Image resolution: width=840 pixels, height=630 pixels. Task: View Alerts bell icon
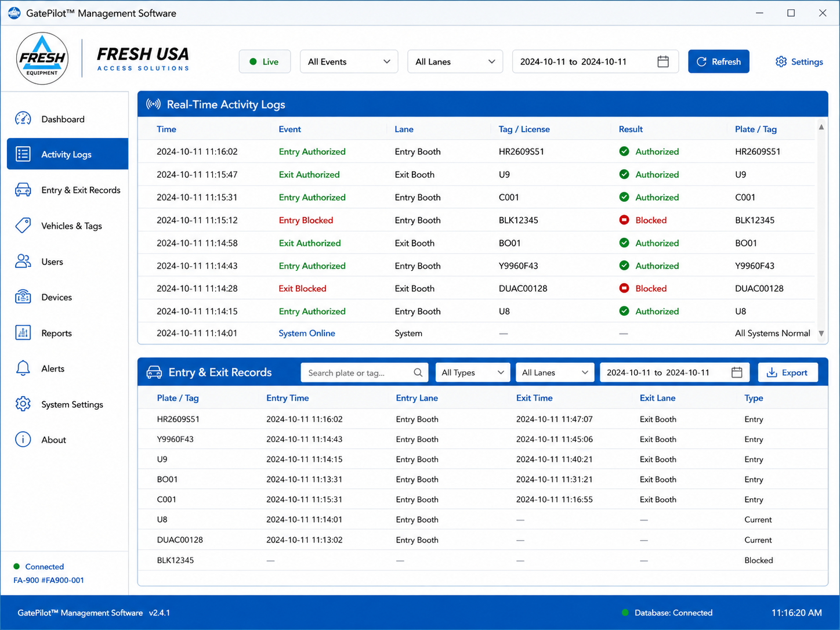[x=23, y=368]
